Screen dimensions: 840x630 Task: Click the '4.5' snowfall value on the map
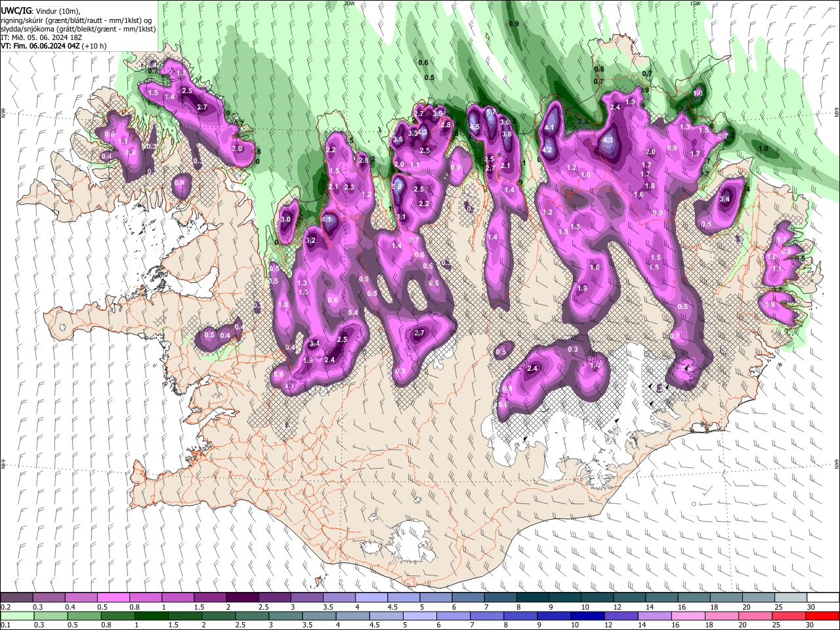(x=475, y=127)
